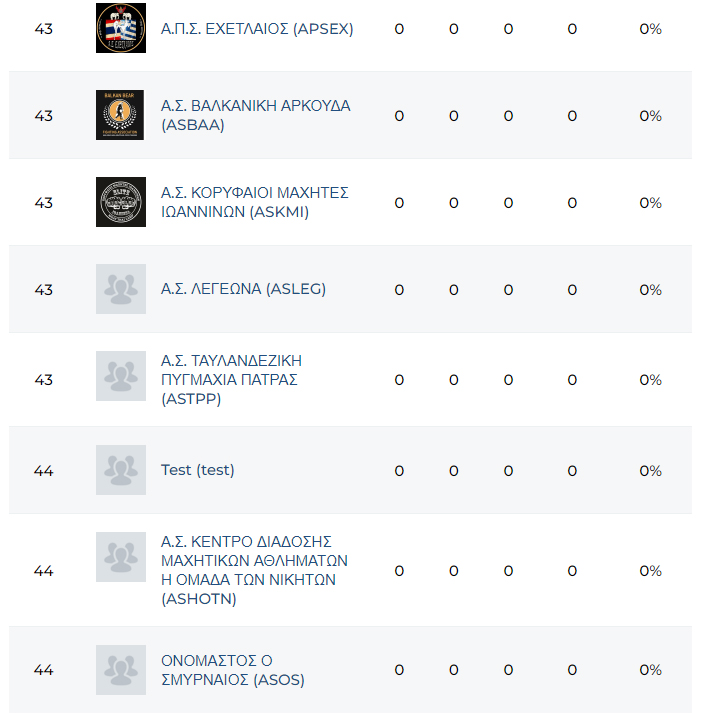Click the 0% value in the ASOS row

coord(650,670)
